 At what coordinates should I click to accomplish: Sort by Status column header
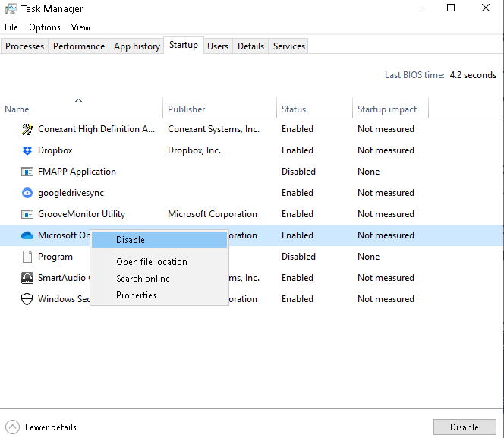tap(294, 109)
